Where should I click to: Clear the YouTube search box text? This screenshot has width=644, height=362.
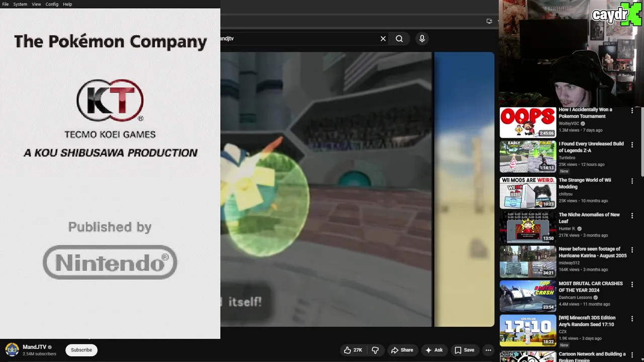tap(383, 39)
